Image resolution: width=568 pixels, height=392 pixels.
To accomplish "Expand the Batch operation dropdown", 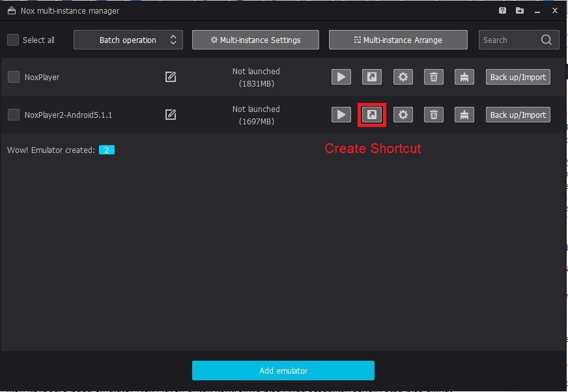I will pos(128,40).
